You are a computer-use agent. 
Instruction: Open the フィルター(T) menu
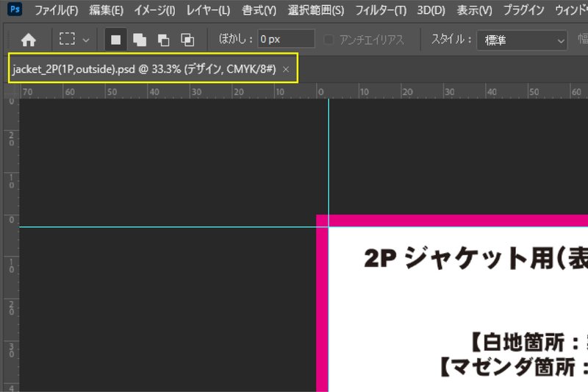coord(381,10)
